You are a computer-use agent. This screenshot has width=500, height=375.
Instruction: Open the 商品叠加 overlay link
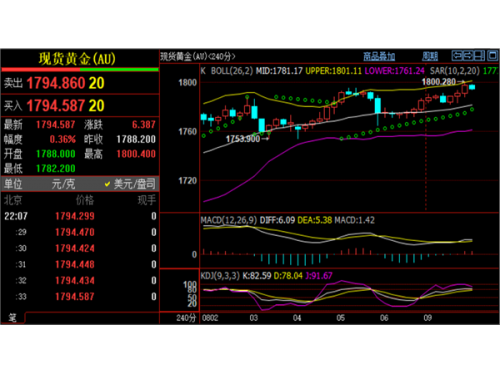(379, 56)
